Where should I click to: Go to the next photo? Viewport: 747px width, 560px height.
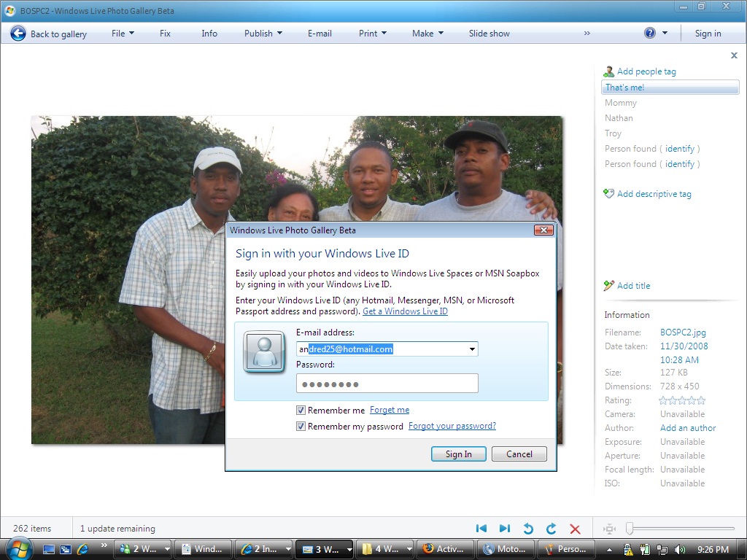coord(505,528)
